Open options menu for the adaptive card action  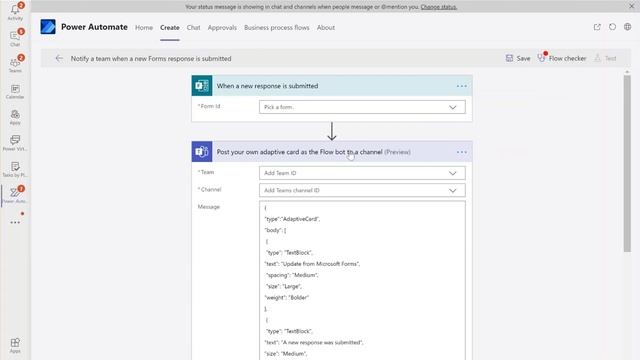462,152
